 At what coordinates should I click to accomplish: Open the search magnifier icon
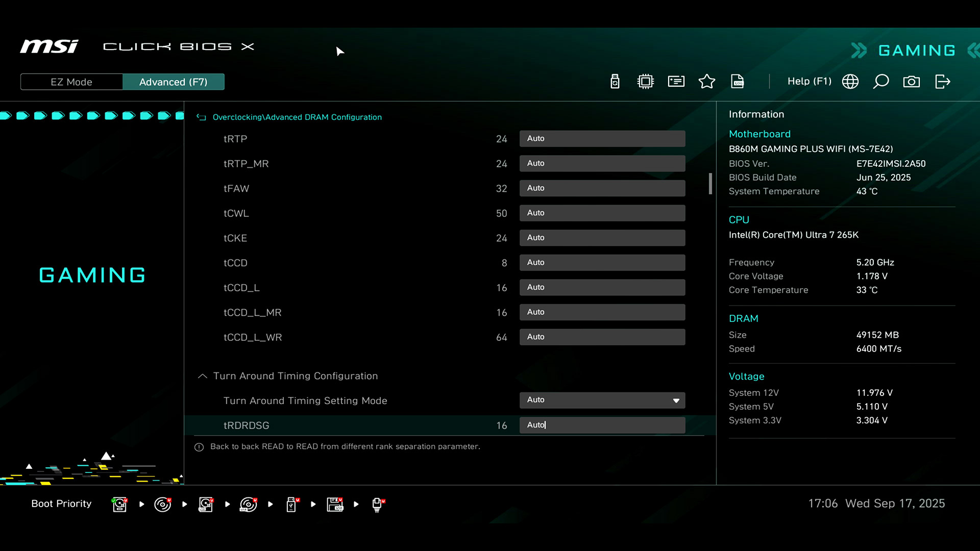point(880,82)
